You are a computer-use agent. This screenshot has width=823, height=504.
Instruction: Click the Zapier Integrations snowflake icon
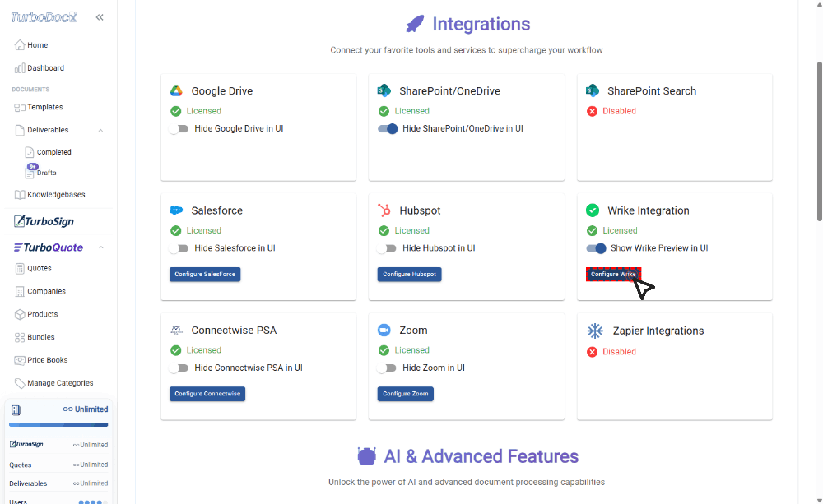click(x=594, y=331)
